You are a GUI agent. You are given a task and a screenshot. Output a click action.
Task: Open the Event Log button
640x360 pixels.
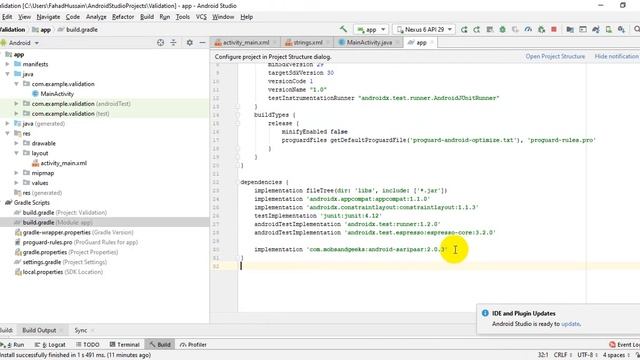(624, 344)
